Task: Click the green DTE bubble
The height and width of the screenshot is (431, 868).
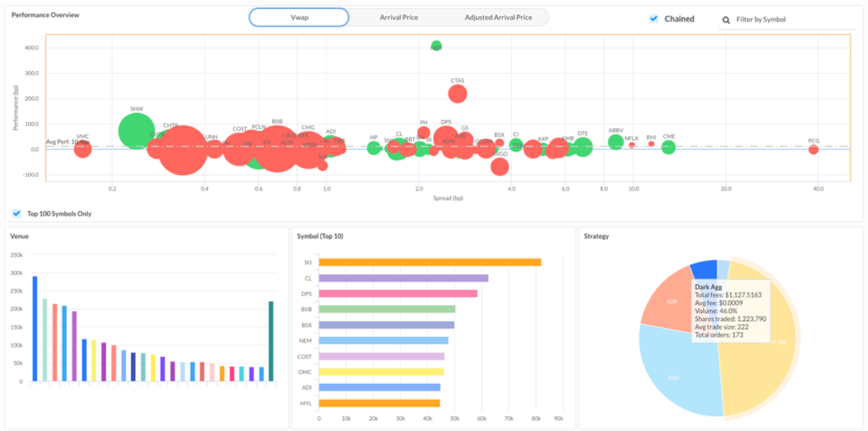Action: [x=583, y=146]
